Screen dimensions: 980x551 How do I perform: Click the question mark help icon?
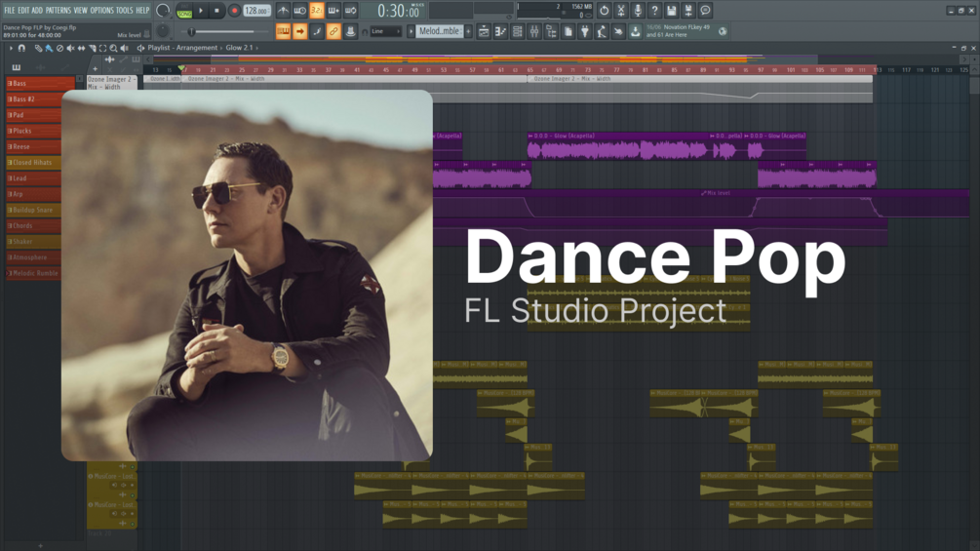pos(654,11)
